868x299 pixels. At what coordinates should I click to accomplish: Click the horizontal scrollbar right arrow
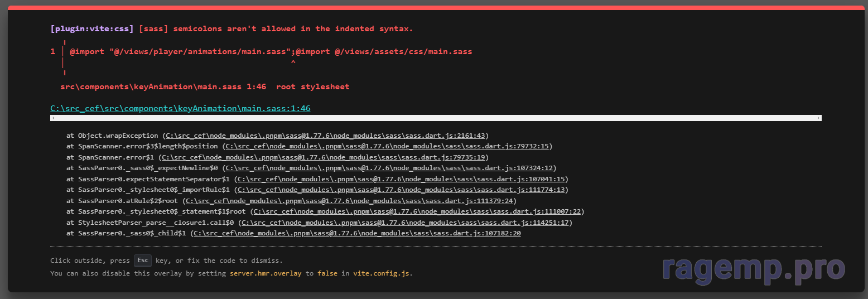tap(819, 118)
